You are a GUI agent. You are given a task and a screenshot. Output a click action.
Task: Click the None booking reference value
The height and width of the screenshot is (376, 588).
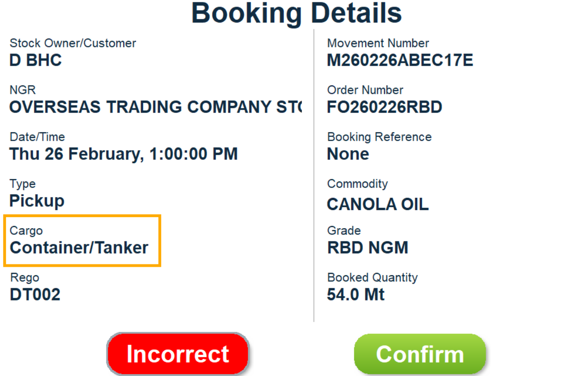pos(348,154)
